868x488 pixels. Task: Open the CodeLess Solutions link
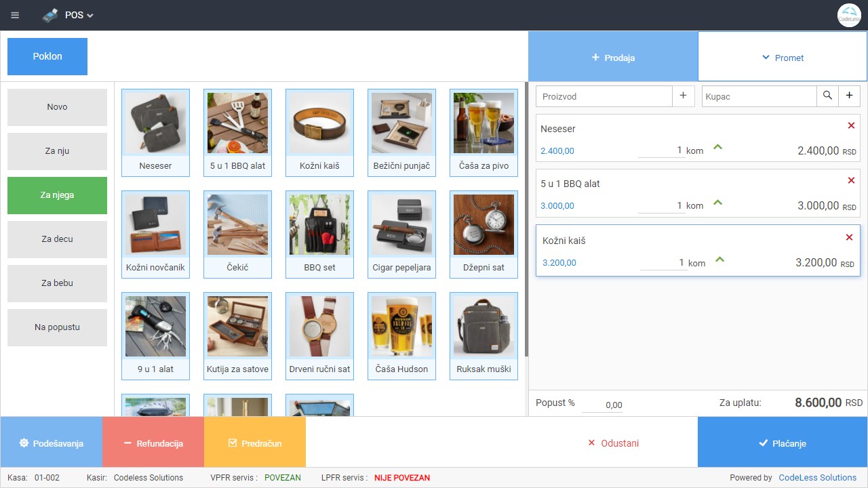(x=818, y=478)
